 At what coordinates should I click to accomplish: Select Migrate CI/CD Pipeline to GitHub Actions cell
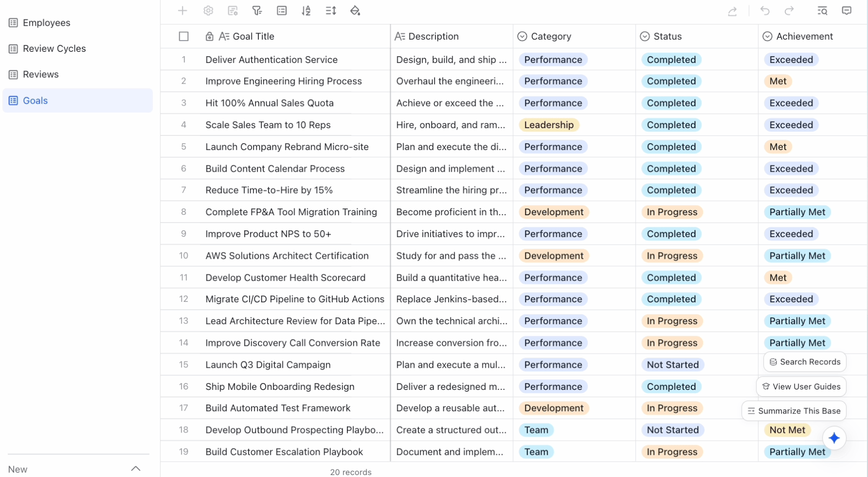point(295,299)
